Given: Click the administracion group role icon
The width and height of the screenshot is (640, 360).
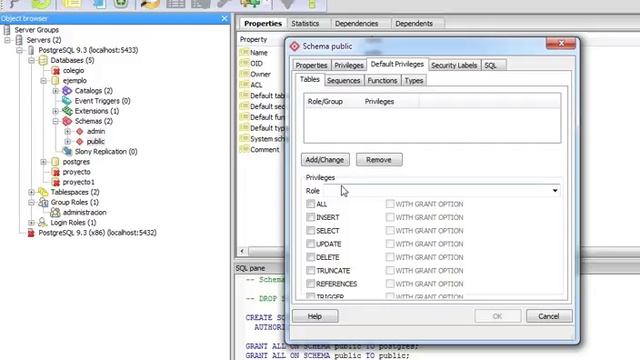Looking at the screenshot, I should 55,213.
